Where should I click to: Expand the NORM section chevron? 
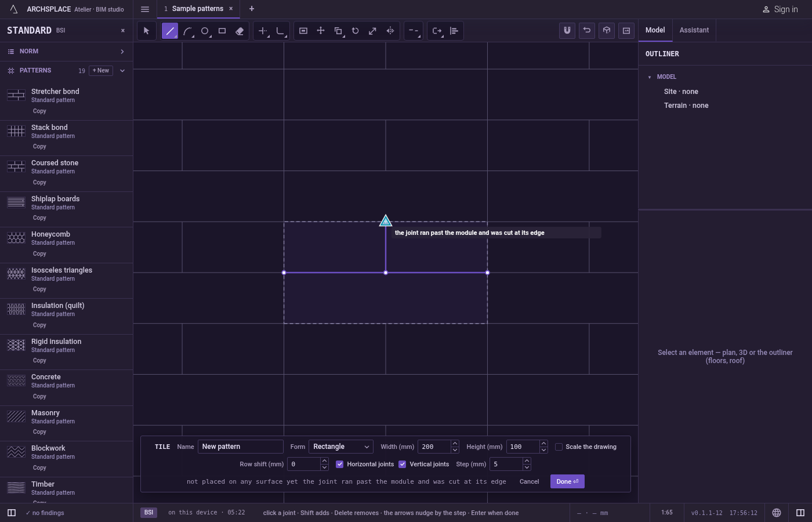(x=122, y=52)
